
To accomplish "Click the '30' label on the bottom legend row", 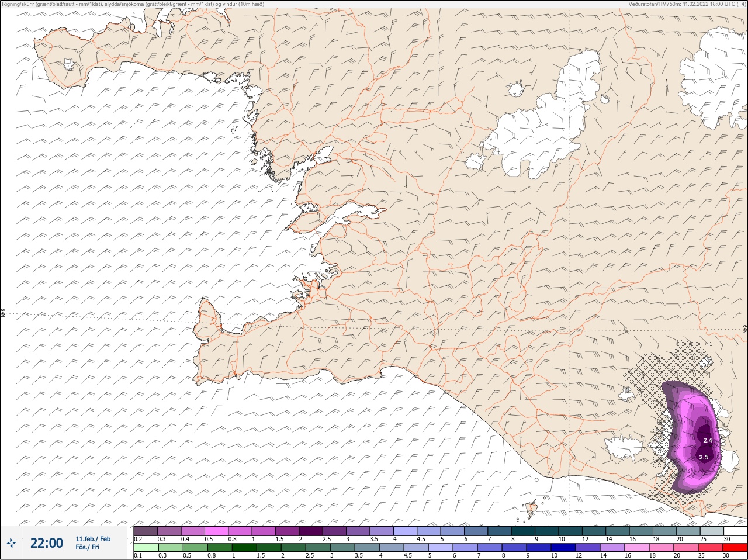I will pyautogui.click(x=727, y=556).
